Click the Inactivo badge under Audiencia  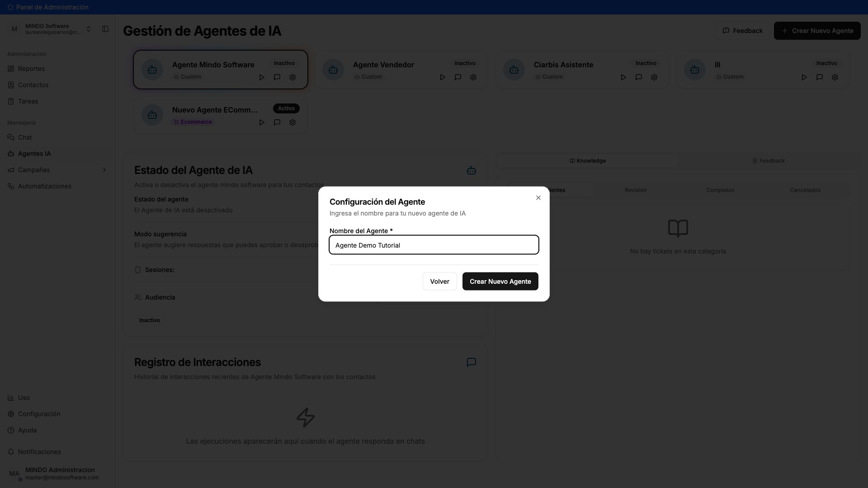click(149, 320)
